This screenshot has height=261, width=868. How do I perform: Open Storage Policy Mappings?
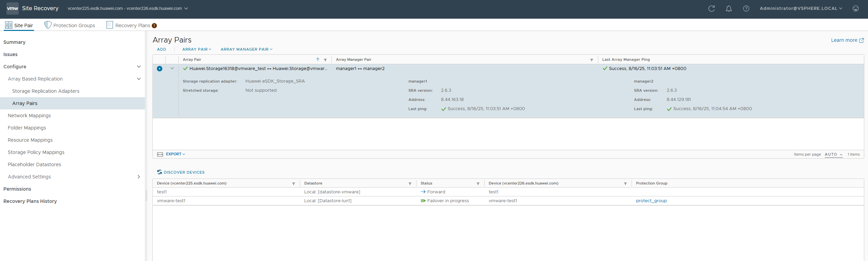pos(36,152)
